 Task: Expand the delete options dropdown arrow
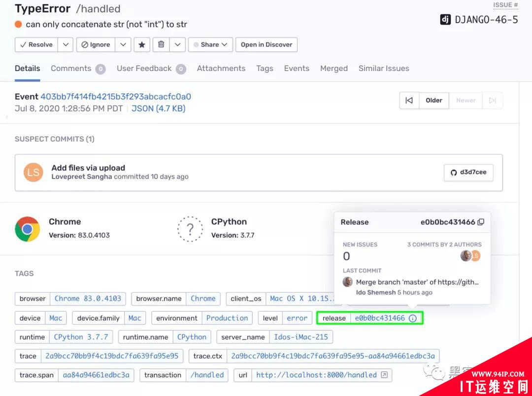click(177, 44)
